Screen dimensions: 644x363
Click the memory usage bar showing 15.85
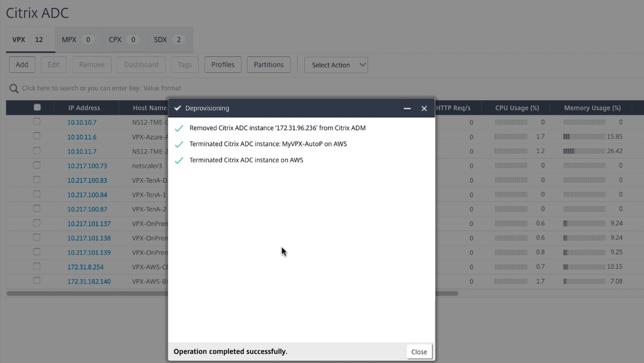(584, 137)
